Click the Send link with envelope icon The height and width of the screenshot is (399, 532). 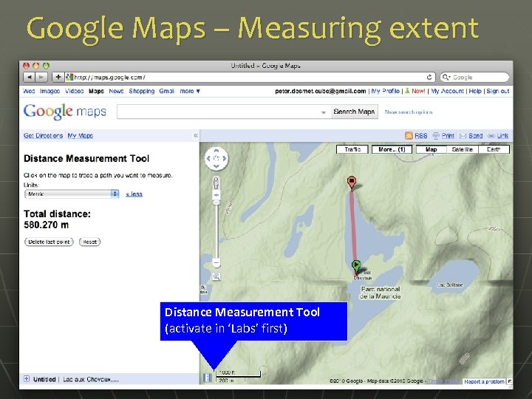471,136
